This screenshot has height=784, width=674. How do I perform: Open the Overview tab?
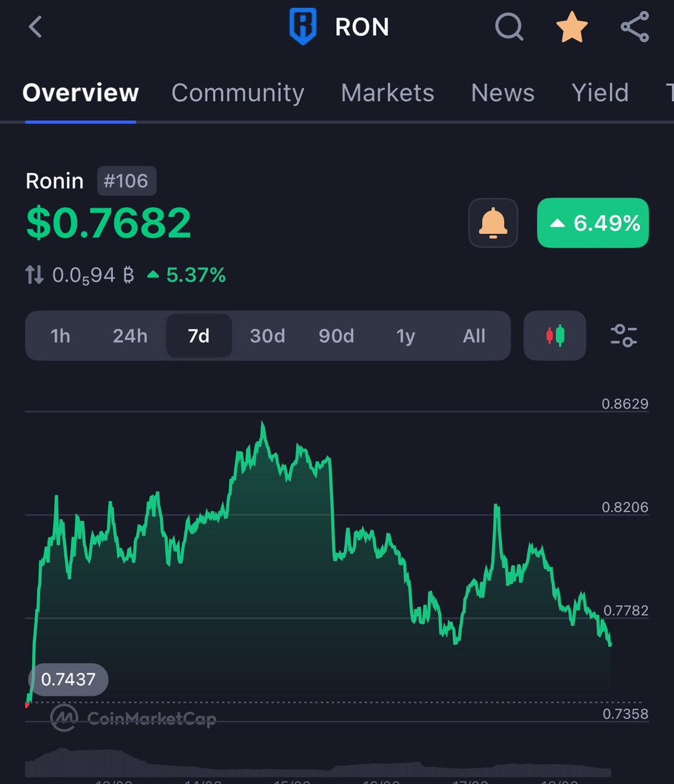80,93
